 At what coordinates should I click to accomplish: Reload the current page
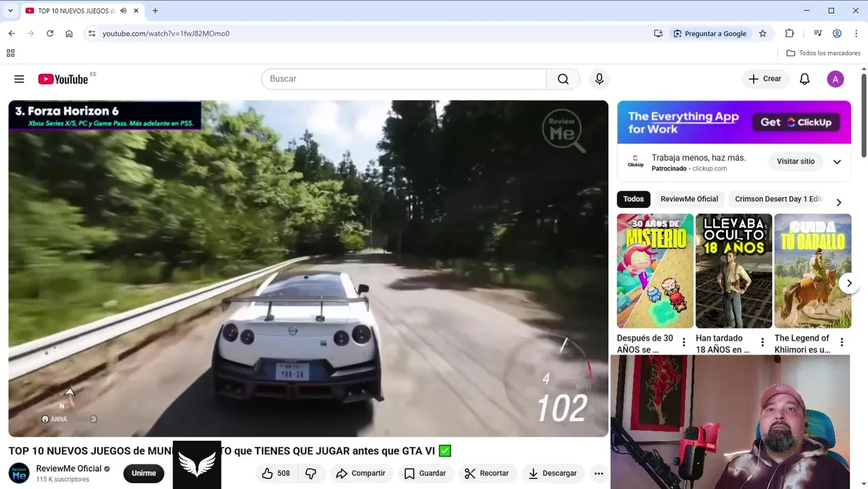click(x=50, y=33)
